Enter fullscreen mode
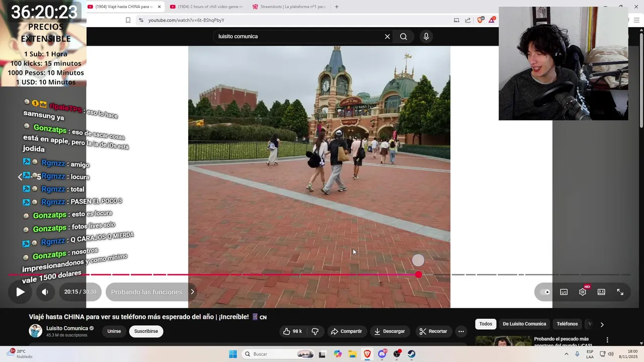Viewport: 644px width, 362px height. [x=620, y=292]
